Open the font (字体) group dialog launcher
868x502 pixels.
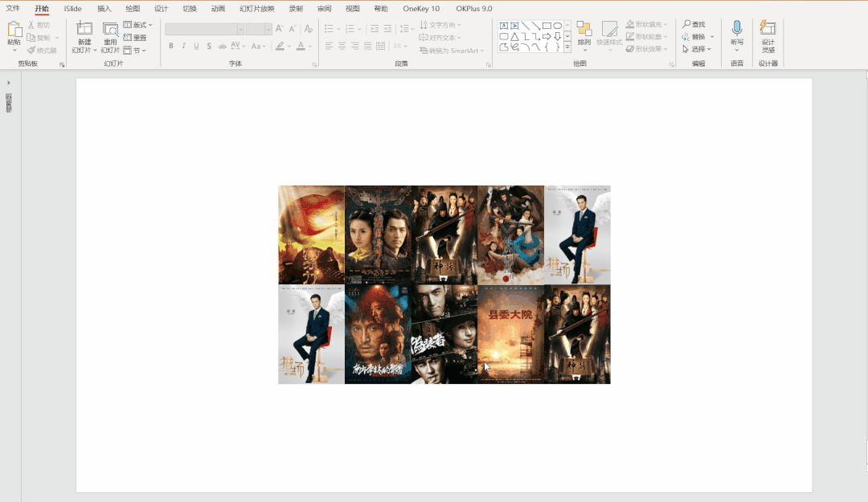[x=314, y=65]
